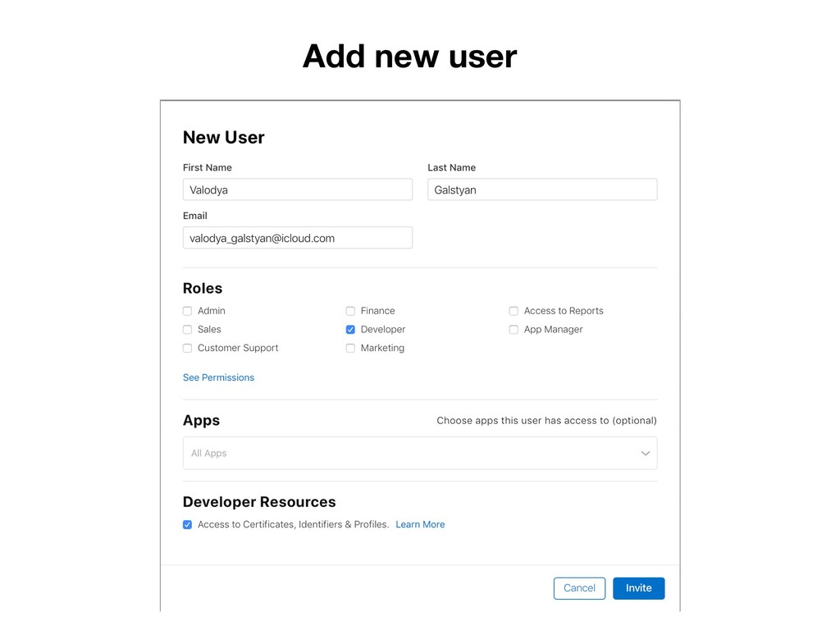Follow the Learn More link

[x=420, y=524]
